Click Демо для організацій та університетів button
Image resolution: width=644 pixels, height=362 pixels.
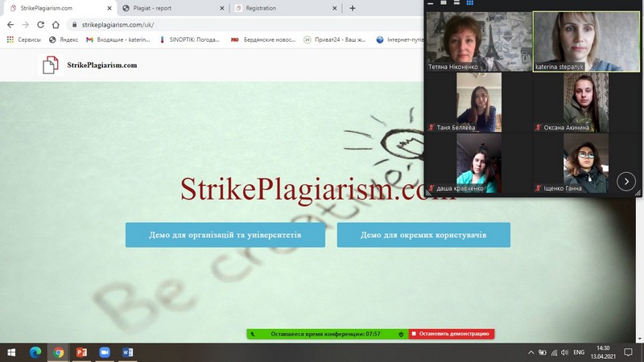click(225, 235)
